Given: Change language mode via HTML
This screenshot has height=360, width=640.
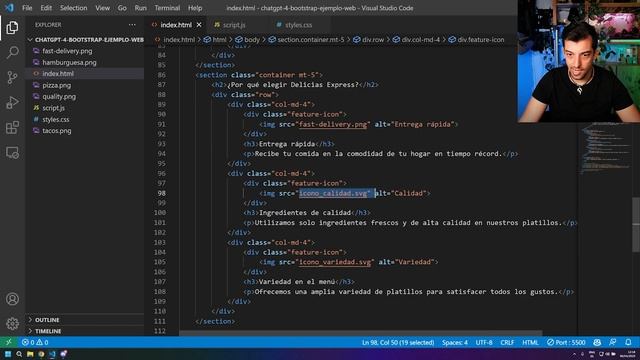Looking at the screenshot, I should (x=530, y=342).
